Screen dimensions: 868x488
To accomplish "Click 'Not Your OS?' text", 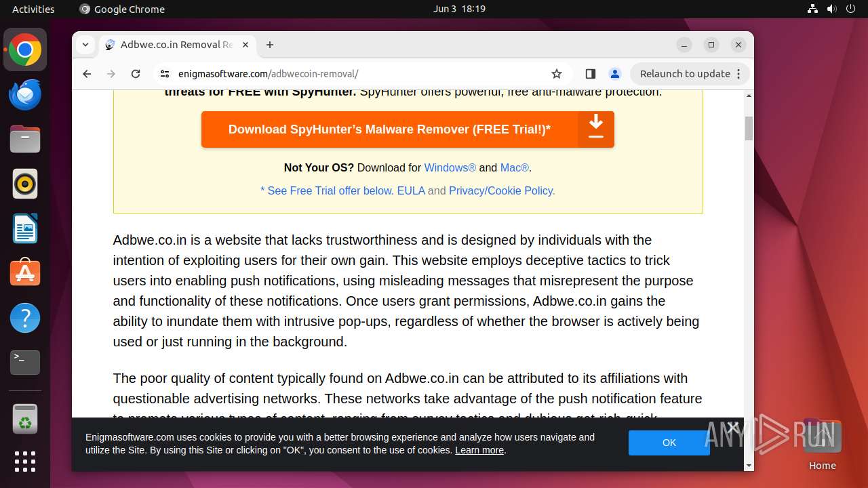I will coord(319,167).
